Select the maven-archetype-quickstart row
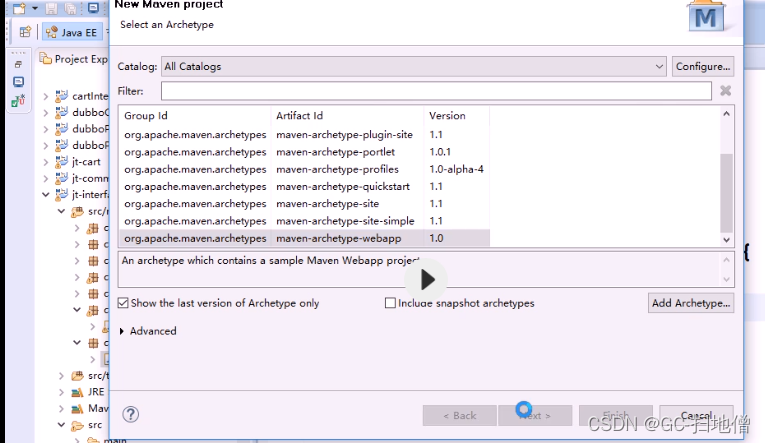765x443 pixels. (304, 186)
